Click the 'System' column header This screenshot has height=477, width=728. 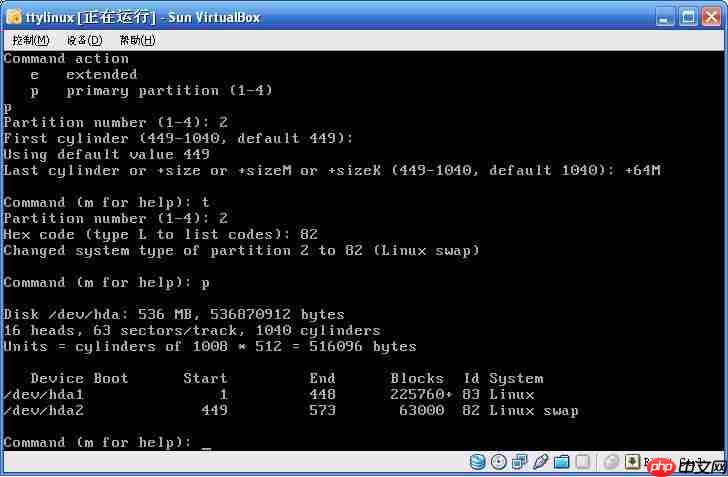(x=516, y=379)
